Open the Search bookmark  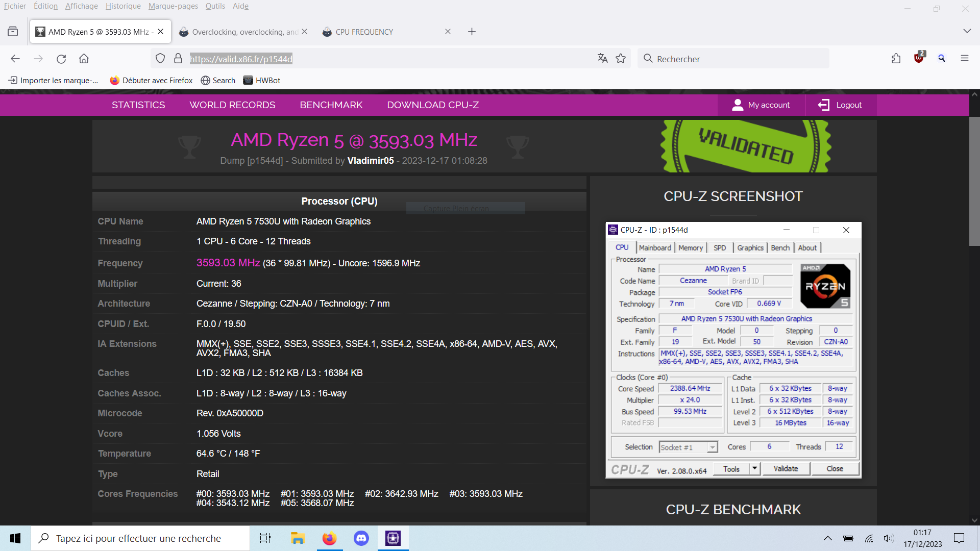coord(218,81)
